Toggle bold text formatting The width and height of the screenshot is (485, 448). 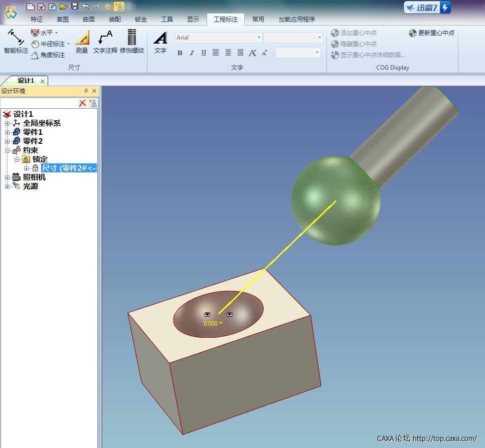pyautogui.click(x=180, y=53)
